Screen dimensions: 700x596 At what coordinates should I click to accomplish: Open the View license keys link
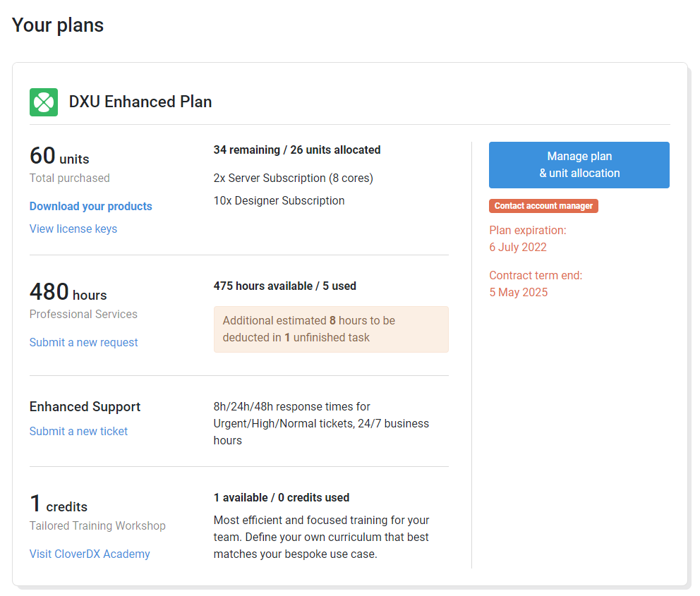click(x=73, y=229)
